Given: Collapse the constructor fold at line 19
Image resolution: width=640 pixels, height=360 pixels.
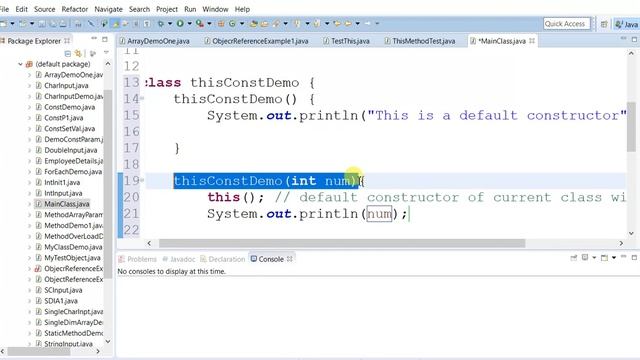Looking at the screenshot, I should [x=142, y=180].
